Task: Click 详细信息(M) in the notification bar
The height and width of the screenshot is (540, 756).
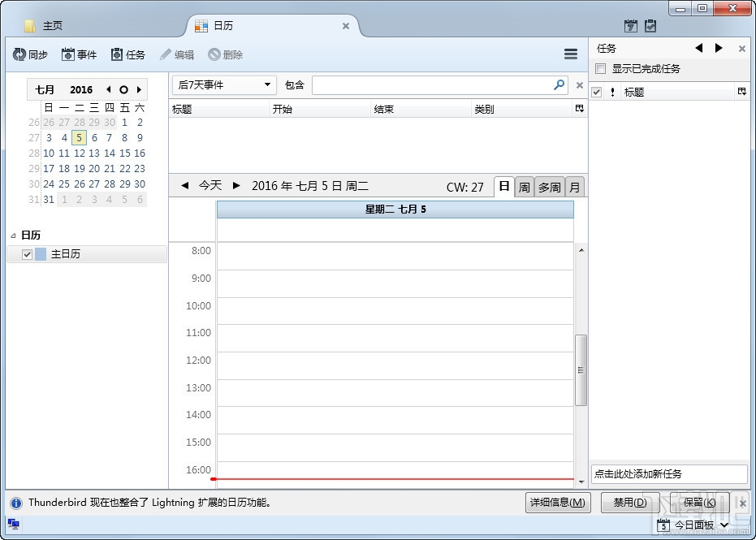Action: point(558,503)
